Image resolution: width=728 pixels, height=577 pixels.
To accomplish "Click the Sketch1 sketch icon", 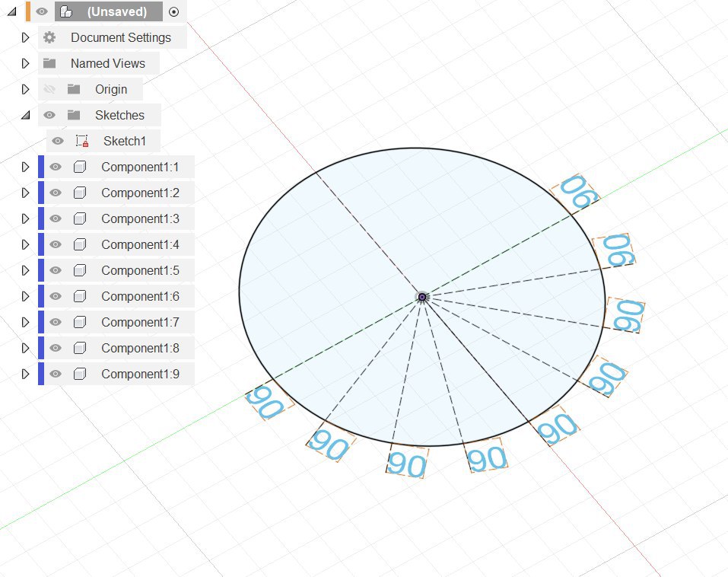I will [82, 141].
